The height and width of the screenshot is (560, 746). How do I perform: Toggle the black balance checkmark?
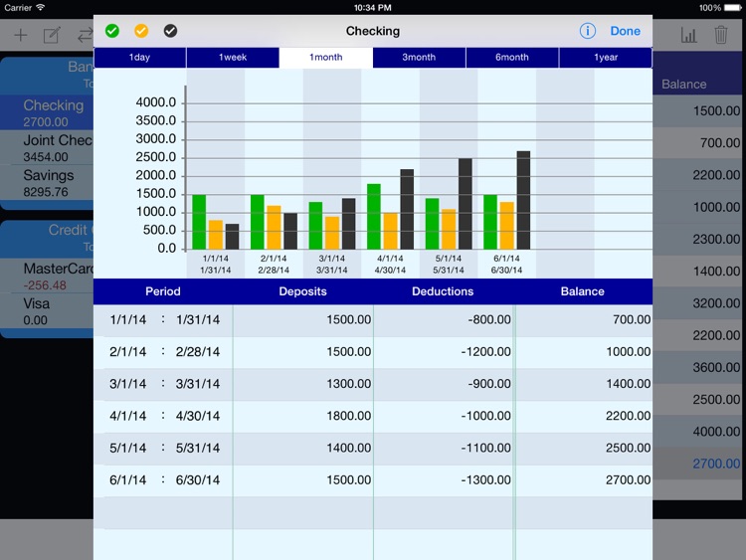[x=170, y=31]
